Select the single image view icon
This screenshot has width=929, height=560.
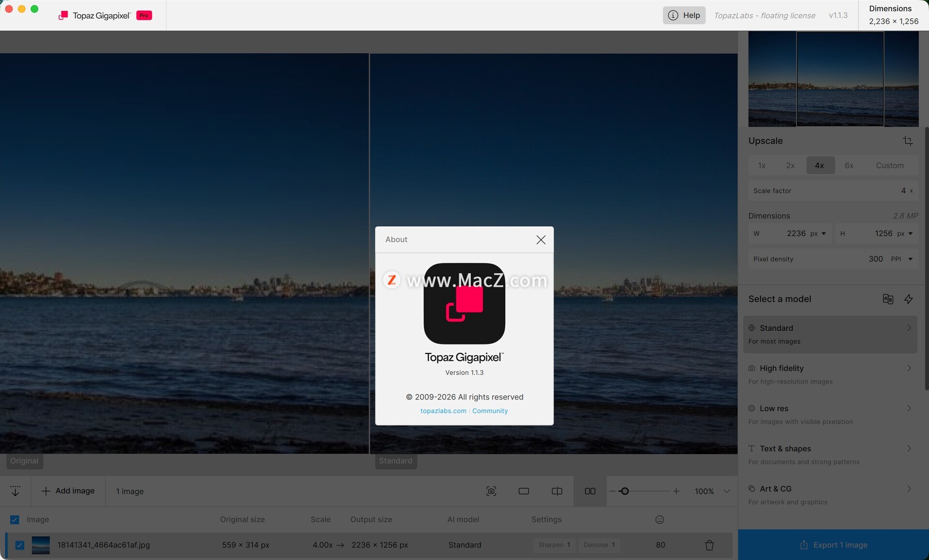click(524, 491)
